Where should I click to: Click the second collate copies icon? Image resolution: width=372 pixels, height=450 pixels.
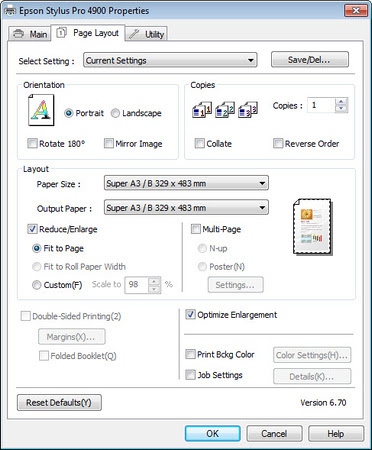tap(225, 110)
